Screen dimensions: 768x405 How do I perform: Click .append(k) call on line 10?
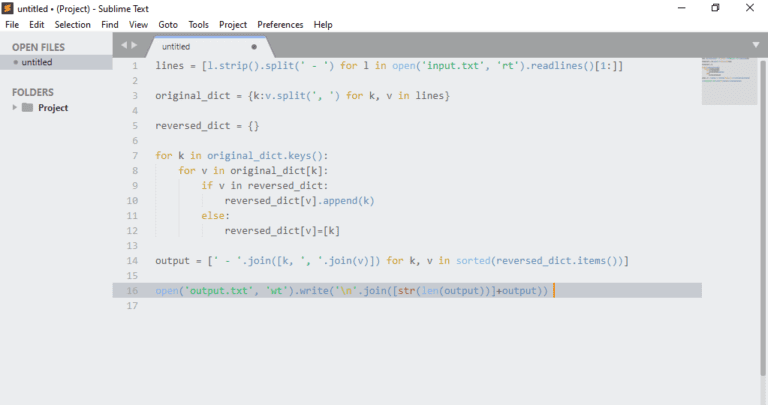[346, 201]
